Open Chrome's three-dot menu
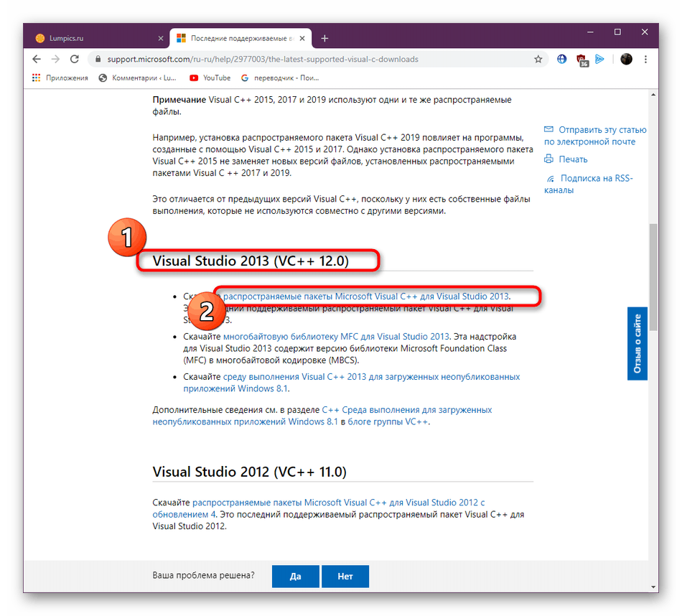This screenshot has height=616, width=682. point(645,59)
